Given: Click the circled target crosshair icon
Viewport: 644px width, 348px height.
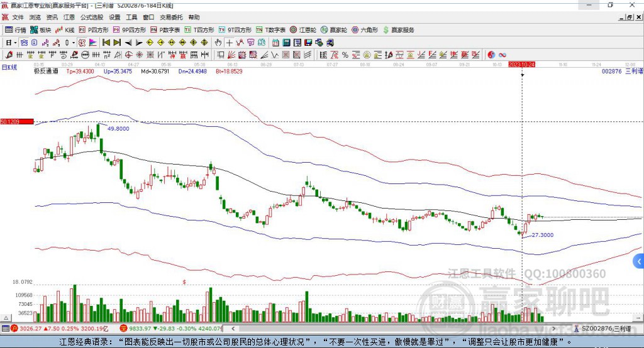Looking at the screenshot, I should click(128, 55).
